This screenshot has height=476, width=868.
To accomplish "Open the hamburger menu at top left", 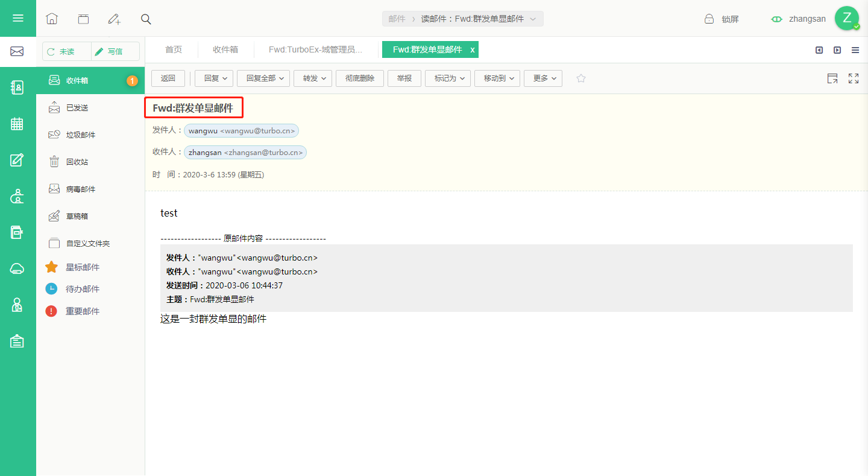I will tap(18, 18).
